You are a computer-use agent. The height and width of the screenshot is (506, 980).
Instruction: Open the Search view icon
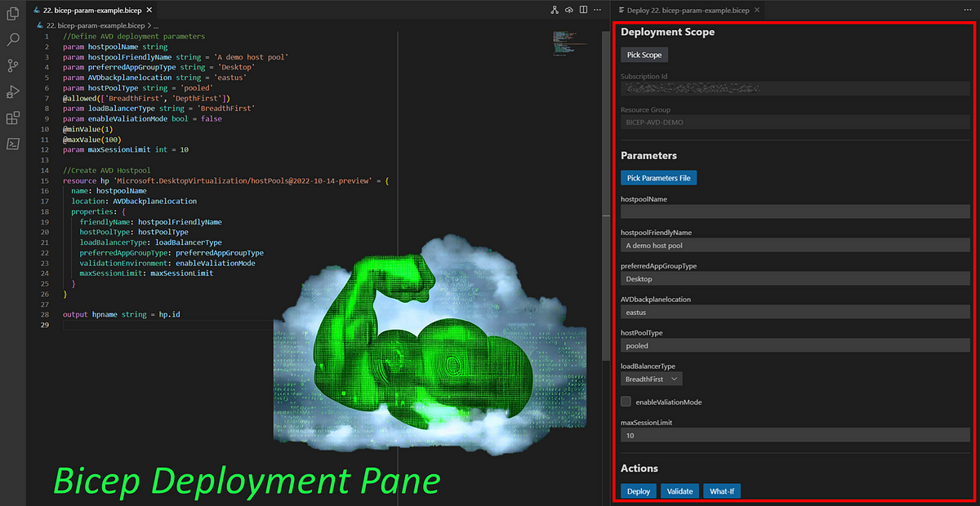12,39
